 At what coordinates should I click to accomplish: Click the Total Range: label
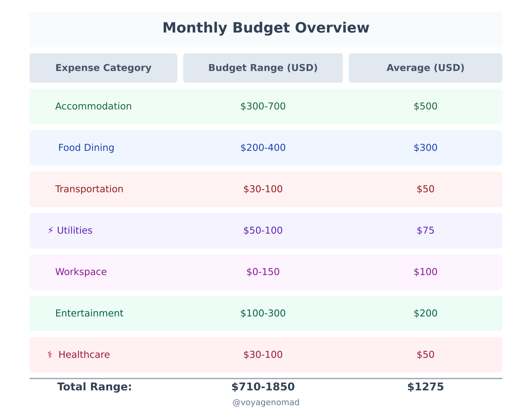coord(94,387)
